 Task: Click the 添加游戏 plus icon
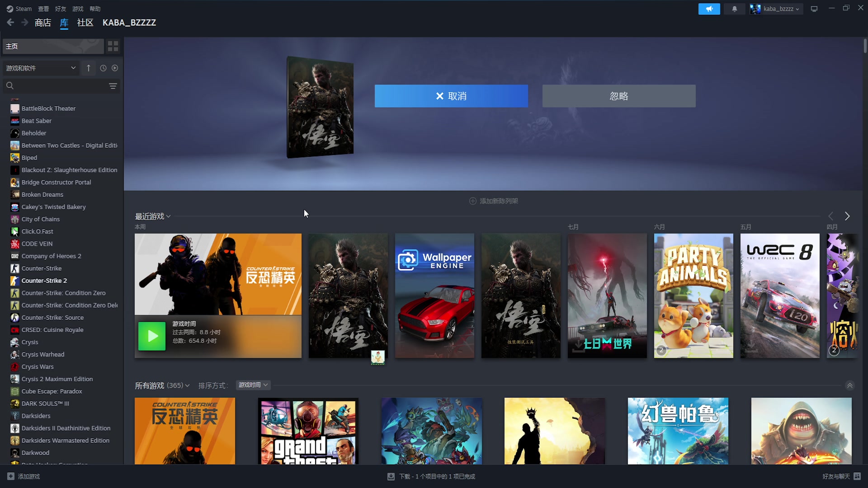pyautogui.click(x=11, y=476)
